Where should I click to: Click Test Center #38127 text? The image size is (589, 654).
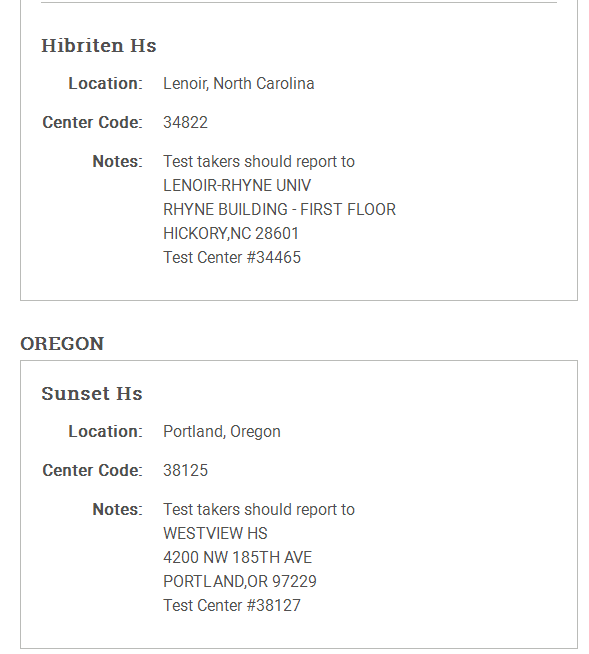[x=232, y=606]
